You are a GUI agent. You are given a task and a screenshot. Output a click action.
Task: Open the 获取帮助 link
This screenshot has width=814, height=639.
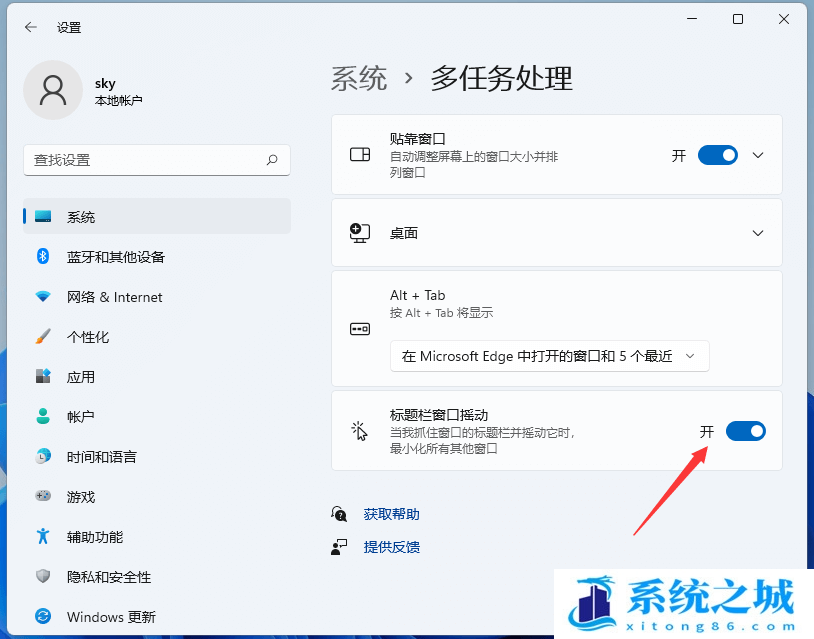[x=391, y=513]
